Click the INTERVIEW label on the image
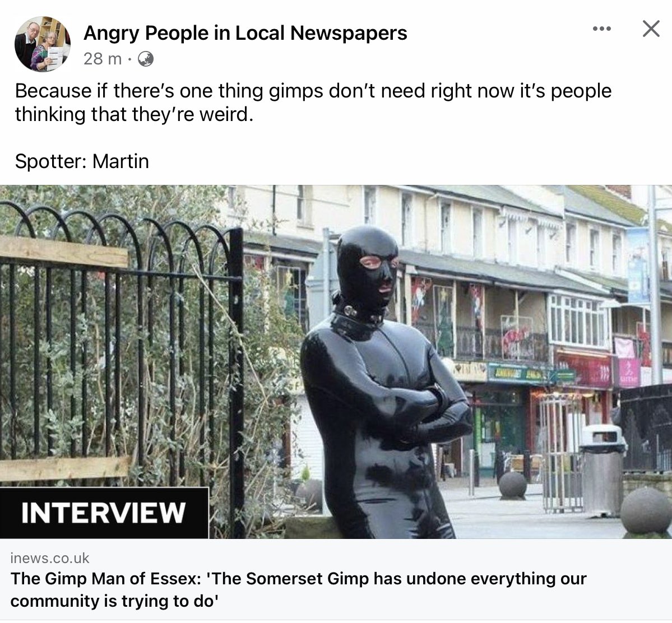Screen dimensions: 672x623 point(104,513)
